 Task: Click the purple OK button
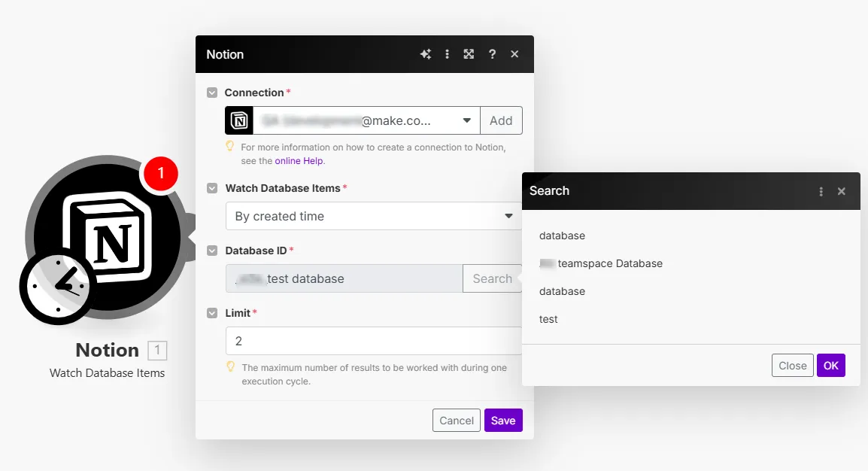831,366
